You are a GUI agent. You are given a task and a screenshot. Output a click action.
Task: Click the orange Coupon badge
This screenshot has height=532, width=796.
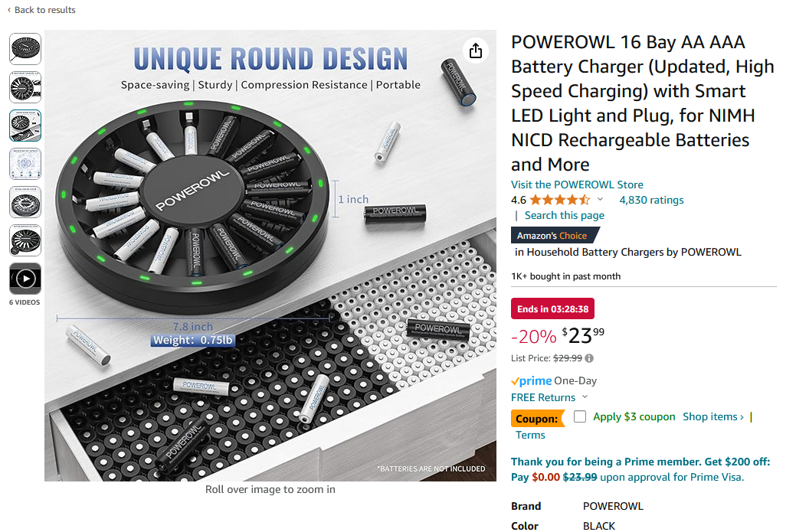pos(537,419)
